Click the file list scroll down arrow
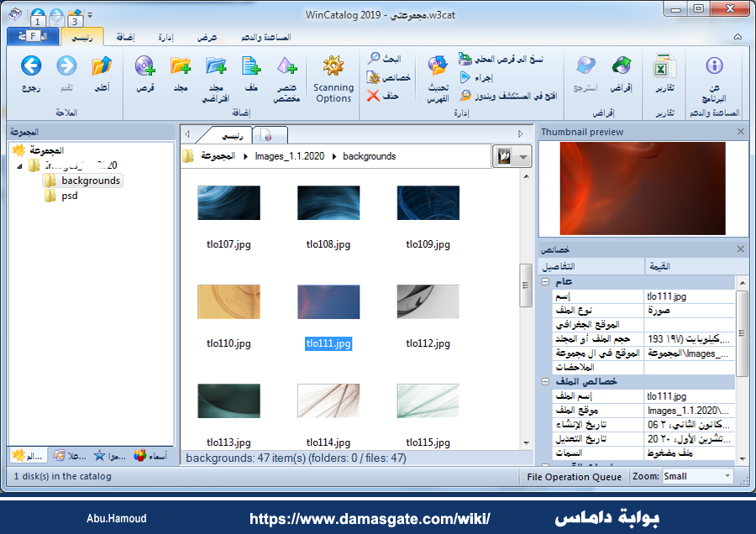 pos(526,443)
